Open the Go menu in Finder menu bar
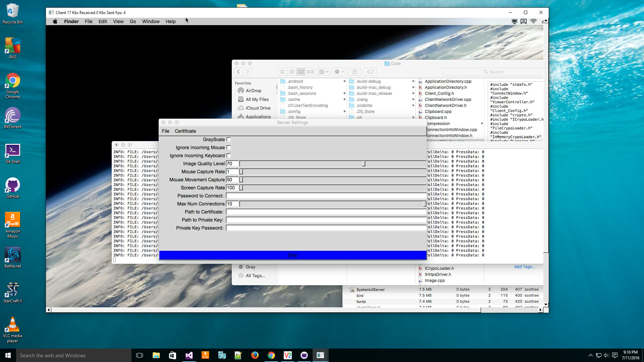This screenshot has height=362, width=644. (133, 21)
